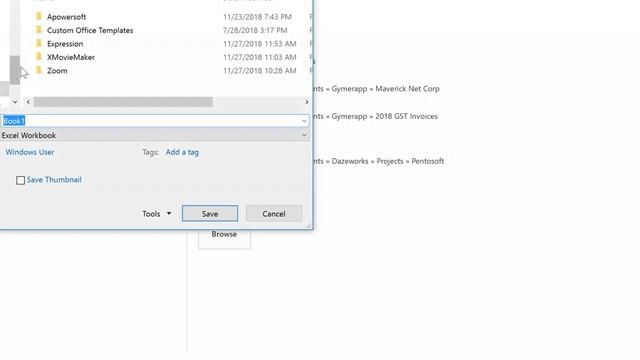Image resolution: width=640 pixels, height=360 pixels.
Task: Click the navigation pane vertical scrollbar thumb
Action: (15, 70)
